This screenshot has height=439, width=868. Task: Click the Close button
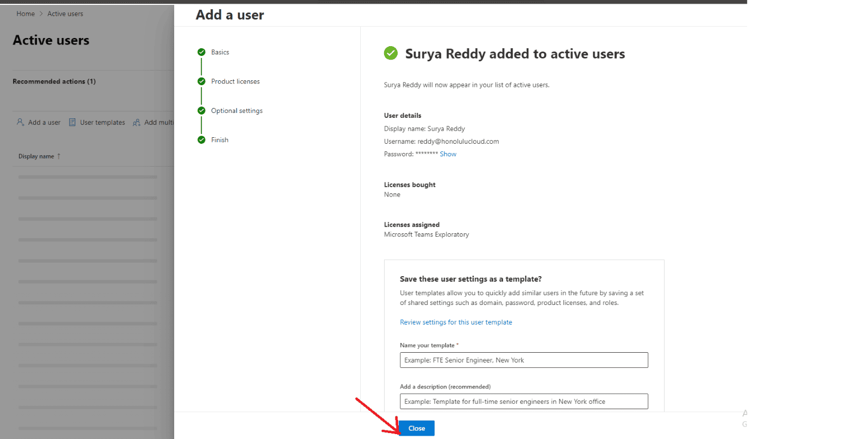[417, 428]
